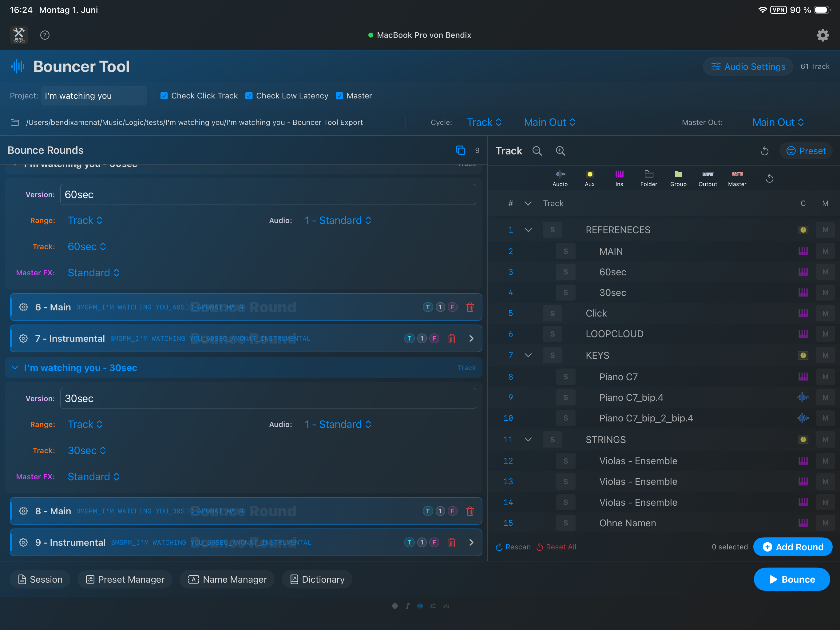Viewport: 840px width, 630px height.
Task: Open the Preset Manager
Action: 125,579
